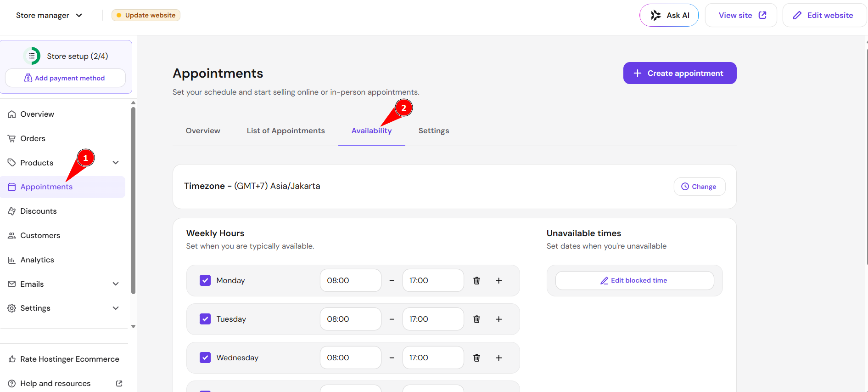This screenshot has height=392, width=868.
Task: Click the sidebar vertical scrollbar
Action: pos(133,200)
